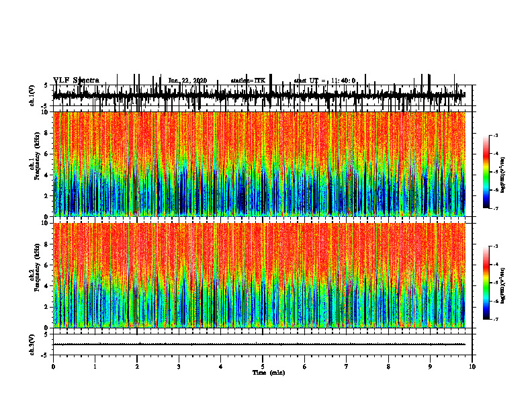Click the time axis tick label '10'
The height and width of the screenshot is (411, 532).
(x=472, y=367)
